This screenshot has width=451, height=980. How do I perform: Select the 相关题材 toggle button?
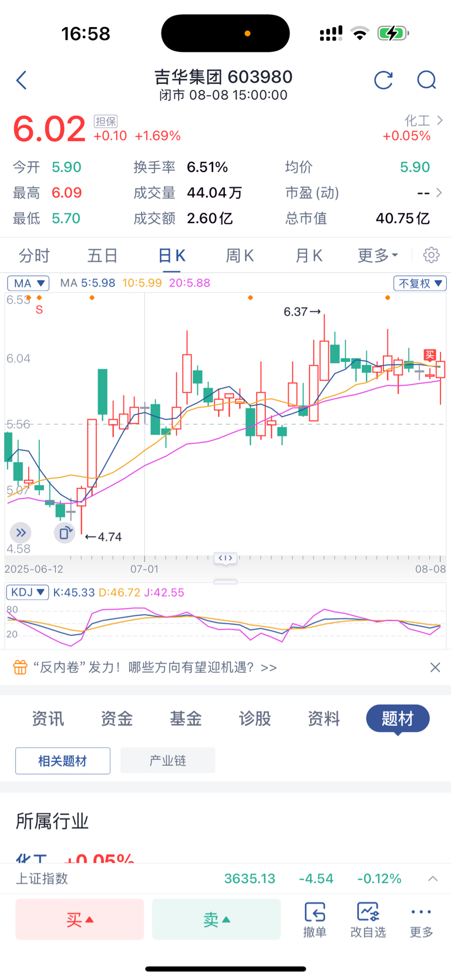(x=63, y=761)
